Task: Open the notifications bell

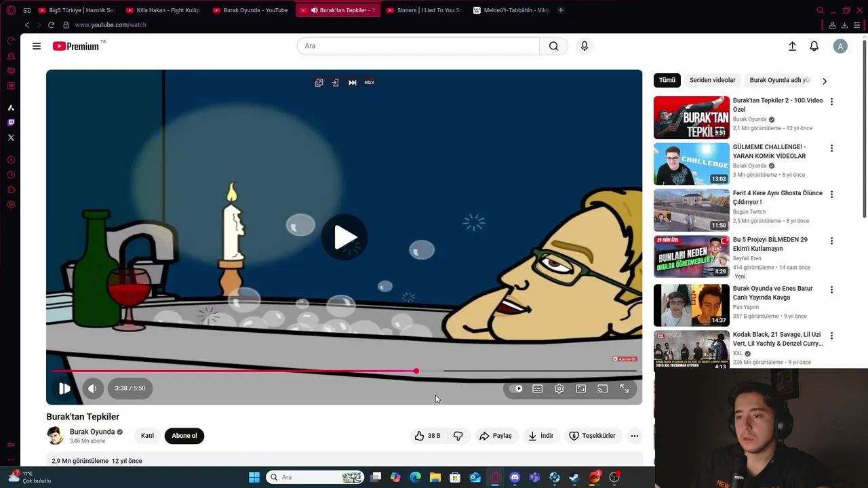Action: tap(814, 46)
